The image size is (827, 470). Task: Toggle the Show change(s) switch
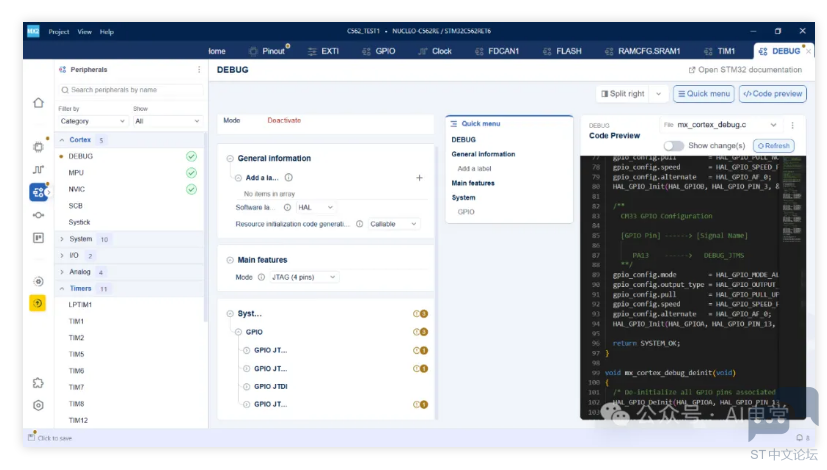[x=674, y=146]
